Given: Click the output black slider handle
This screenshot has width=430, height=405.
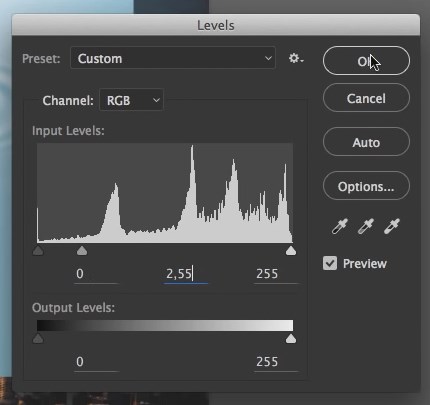Looking at the screenshot, I should click(38, 339).
